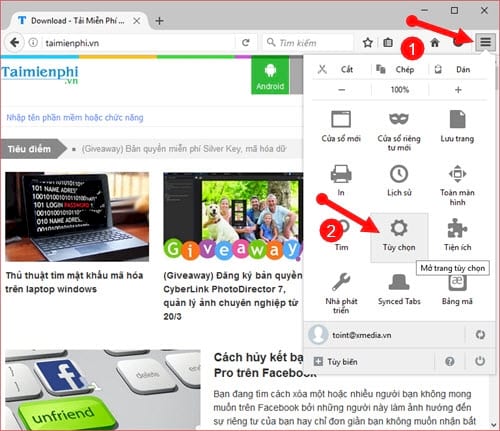Click the software name search field
Image resolution: width=500 pixels, height=431 pixels.
(x=152, y=117)
